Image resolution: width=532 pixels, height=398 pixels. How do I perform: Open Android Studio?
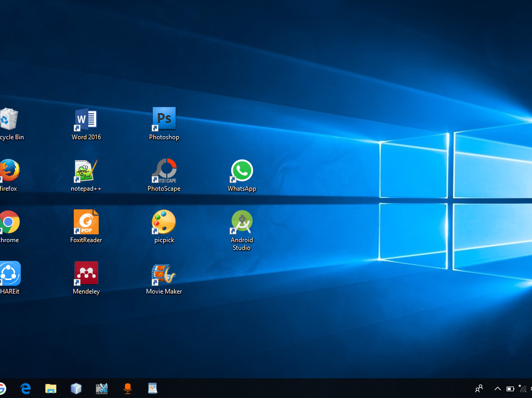(242, 221)
